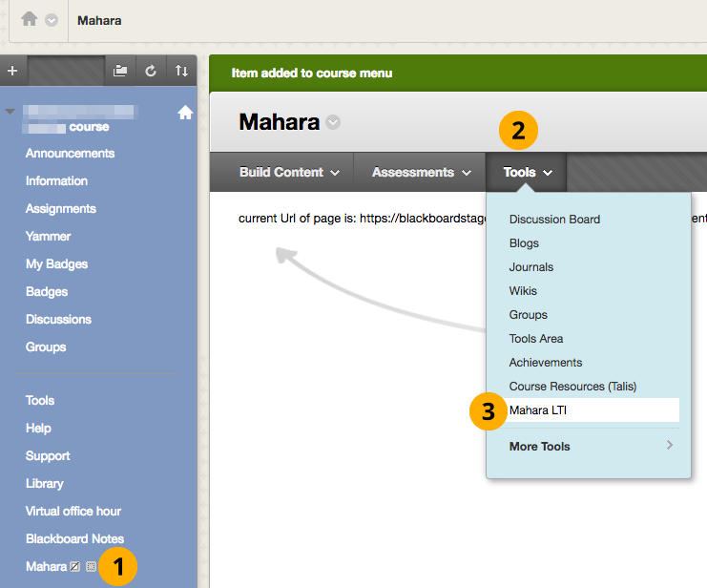
Task: Close the Tools dropdown menu
Action: coord(528,173)
